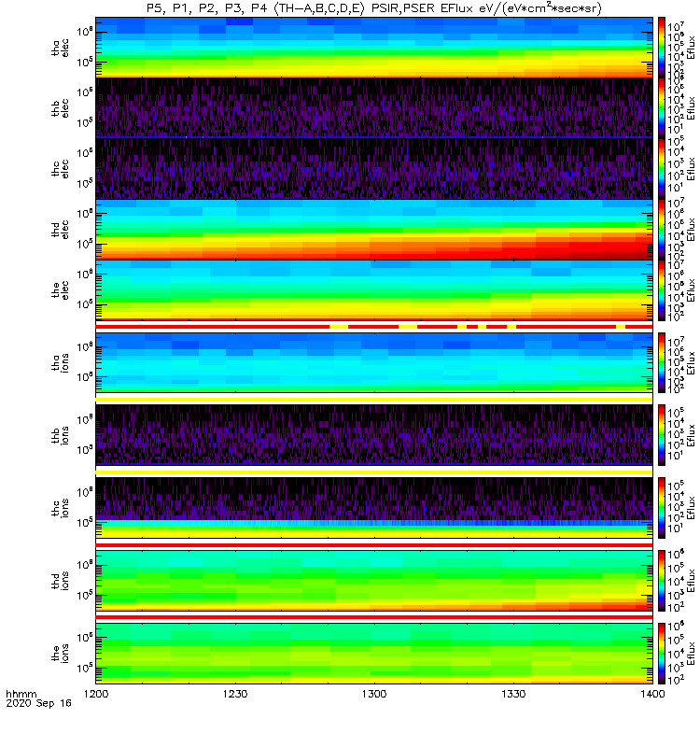Pick the thd ions Eflux color bar
This screenshot has width=700, height=747.
pyautogui.click(x=662, y=581)
